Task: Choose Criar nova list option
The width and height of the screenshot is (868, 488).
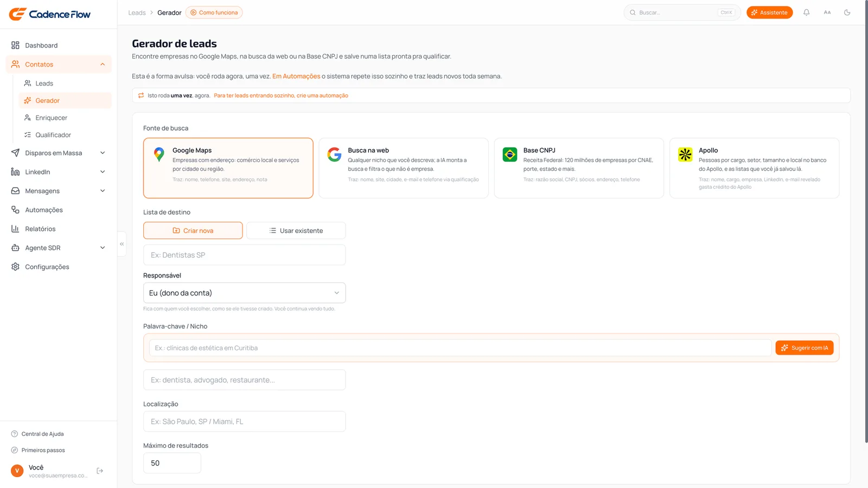Action: click(x=193, y=230)
